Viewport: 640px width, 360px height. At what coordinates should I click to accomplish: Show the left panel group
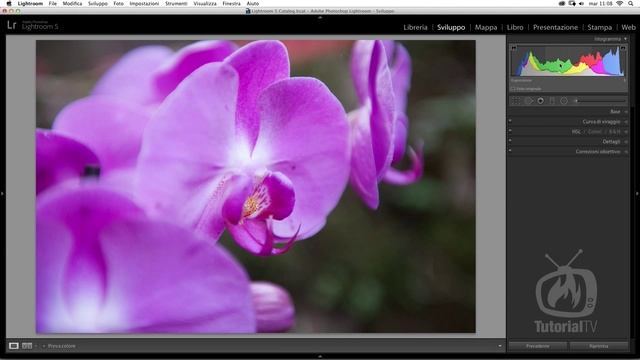point(2,193)
